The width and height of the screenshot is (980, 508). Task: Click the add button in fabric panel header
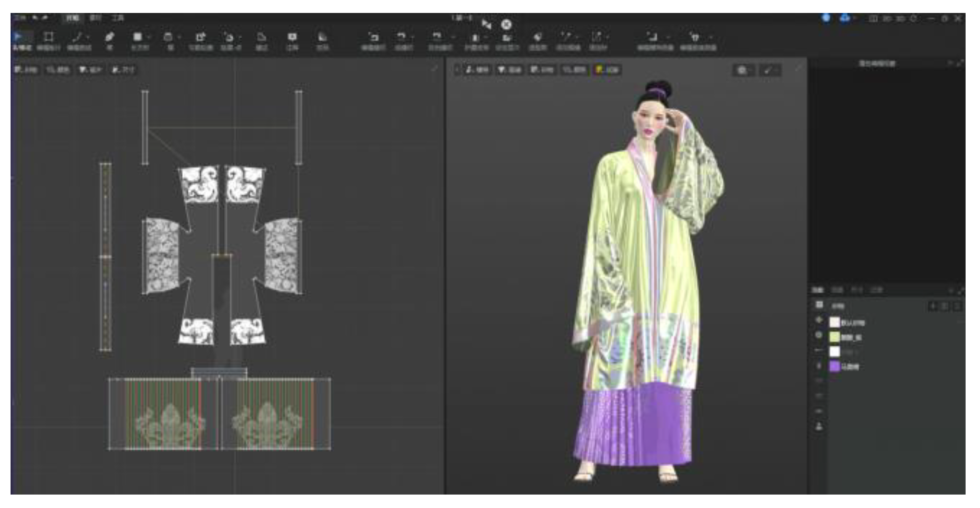point(932,306)
